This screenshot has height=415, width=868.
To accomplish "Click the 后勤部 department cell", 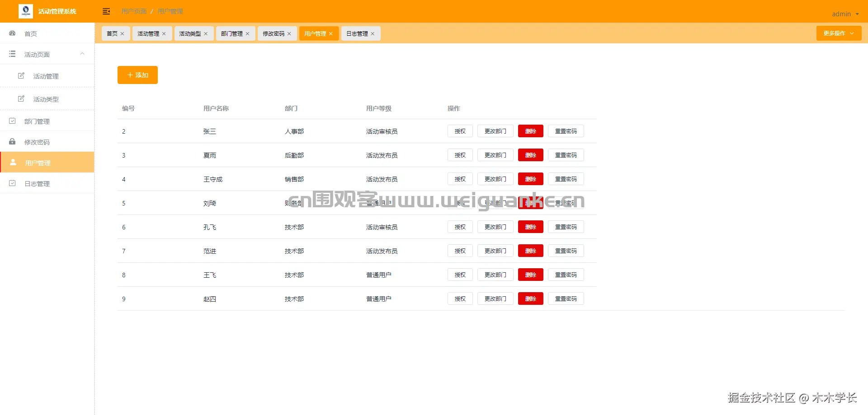I will (294, 155).
